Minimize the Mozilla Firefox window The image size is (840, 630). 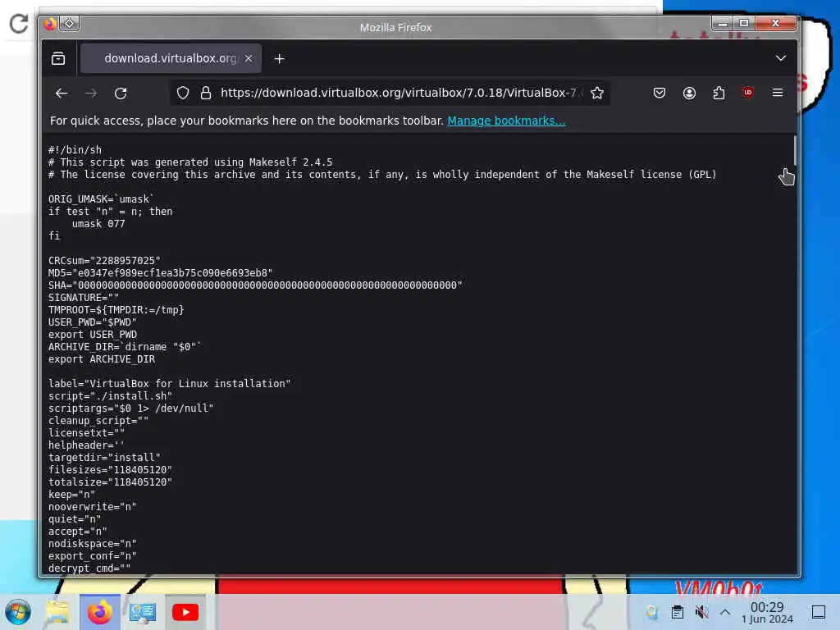pos(722,23)
